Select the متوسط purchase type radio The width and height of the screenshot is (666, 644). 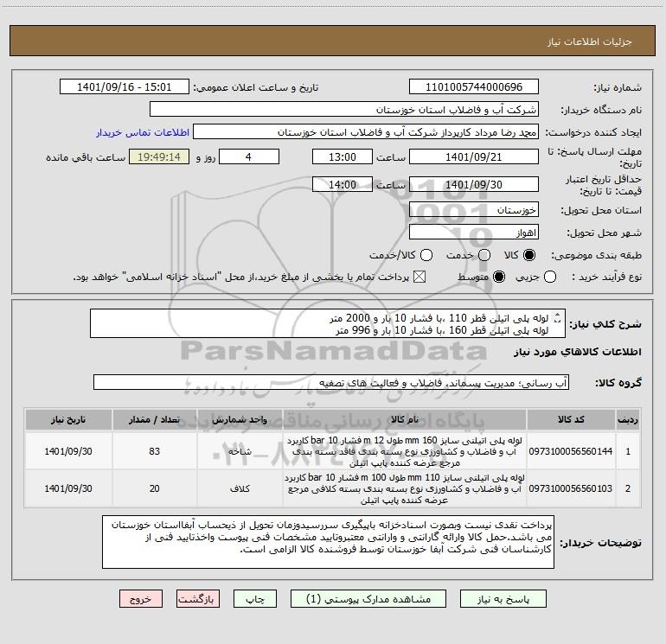[x=499, y=277]
